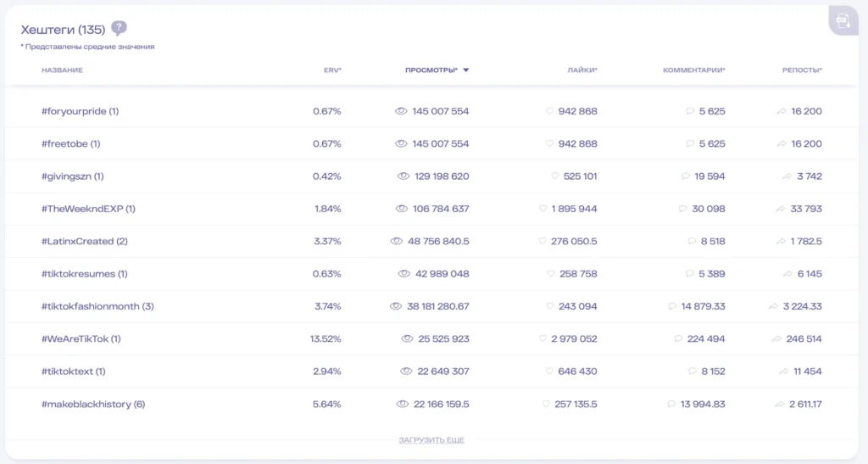Image resolution: width=868 pixels, height=464 pixels.
Task: Open the #foryourpride hashtag
Action: [x=81, y=111]
